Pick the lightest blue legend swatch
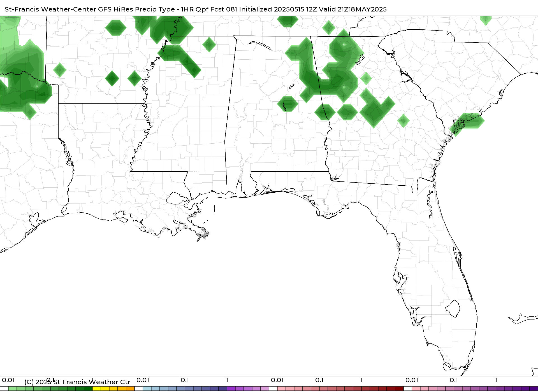This screenshot has height=392, width=538. pos(147,389)
